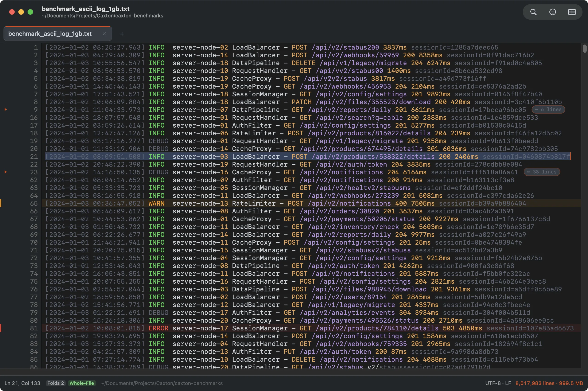
Task: Click status code 503 on line 81
Action: coord(449,328)
